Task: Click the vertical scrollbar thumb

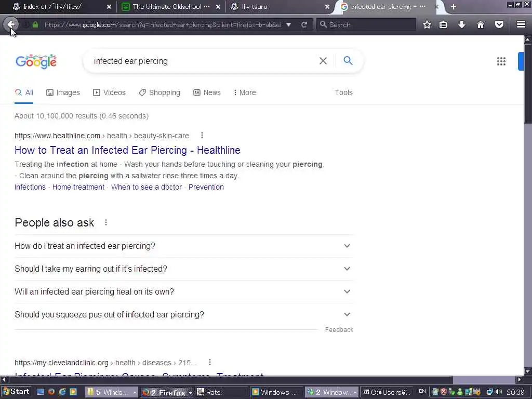Action: (528, 84)
